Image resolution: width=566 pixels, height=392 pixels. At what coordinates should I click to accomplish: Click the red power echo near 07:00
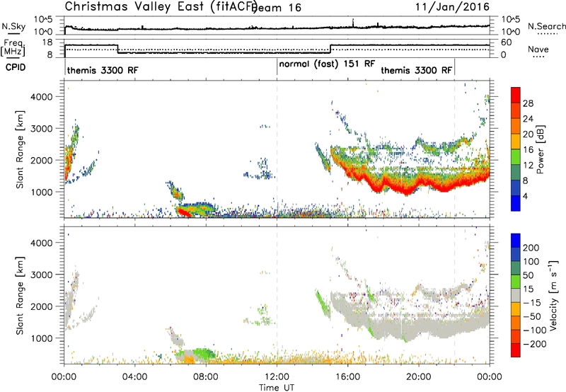(x=185, y=212)
